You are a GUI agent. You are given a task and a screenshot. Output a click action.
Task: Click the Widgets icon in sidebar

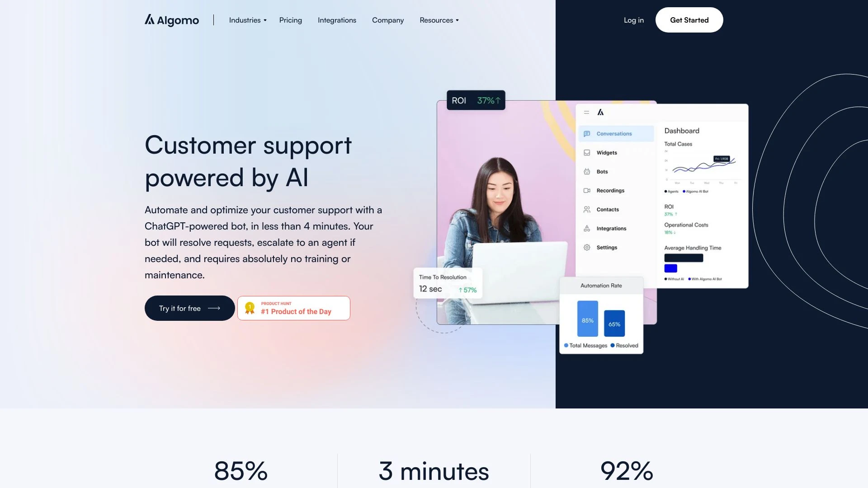click(587, 153)
